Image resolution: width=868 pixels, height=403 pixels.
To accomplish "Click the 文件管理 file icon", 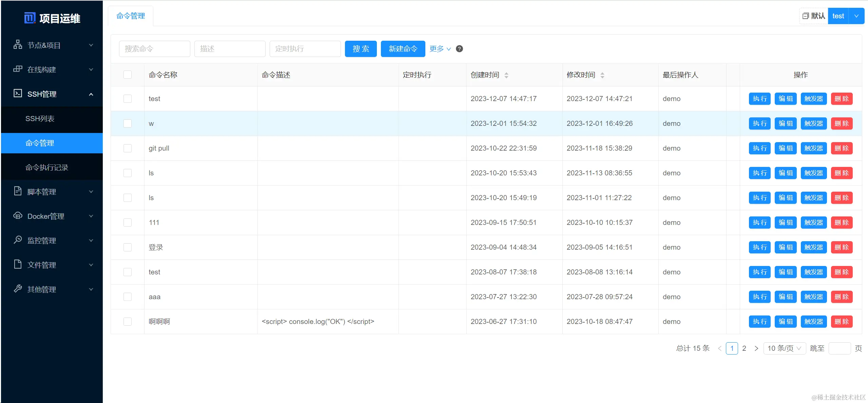I will tap(18, 265).
